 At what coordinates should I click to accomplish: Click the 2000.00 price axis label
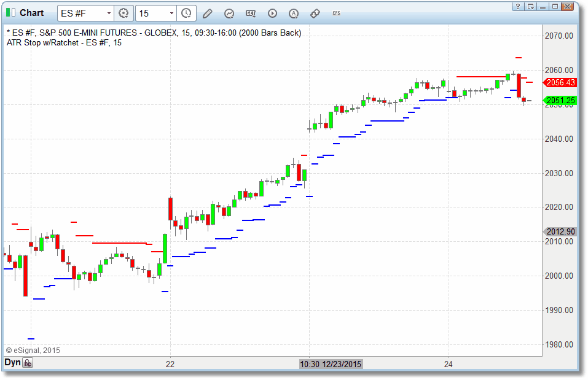(559, 276)
